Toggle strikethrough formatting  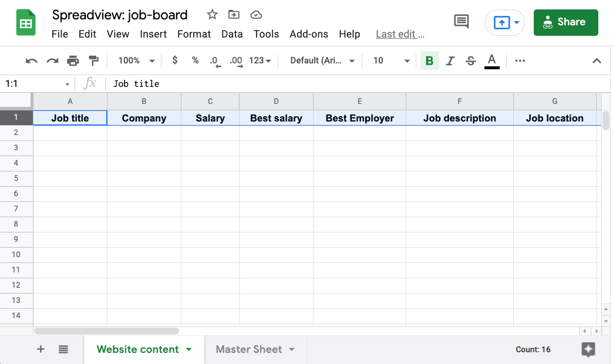coord(470,60)
